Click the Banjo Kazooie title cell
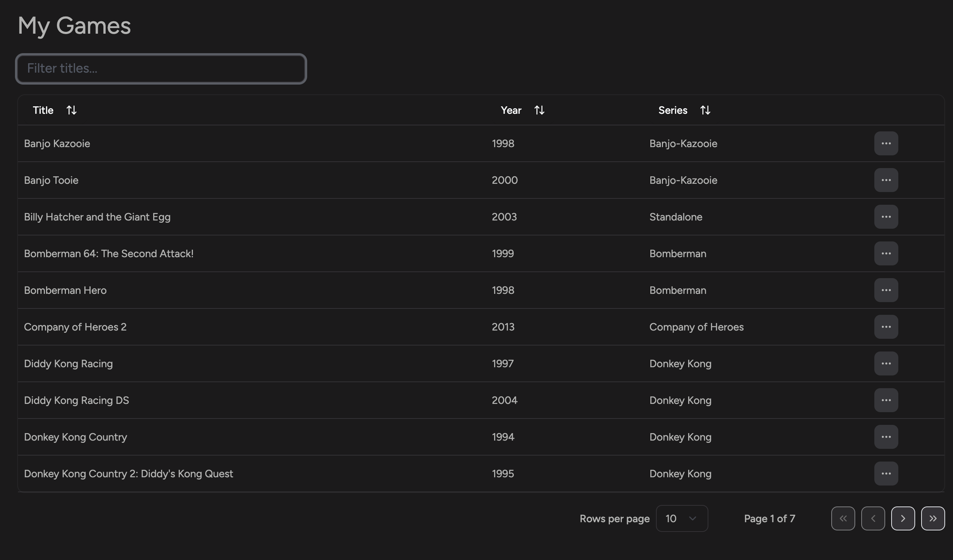Image resolution: width=953 pixels, height=560 pixels. point(57,143)
